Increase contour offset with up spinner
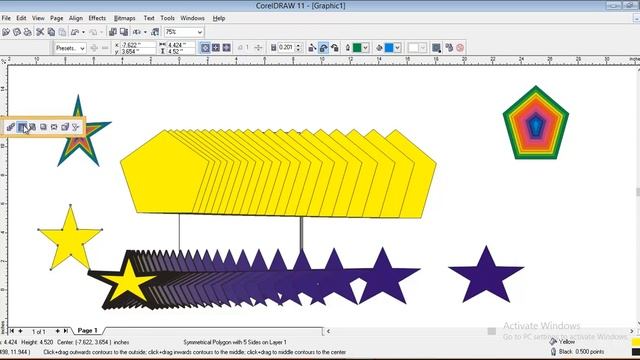The image size is (640, 360). (x=298, y=45)
